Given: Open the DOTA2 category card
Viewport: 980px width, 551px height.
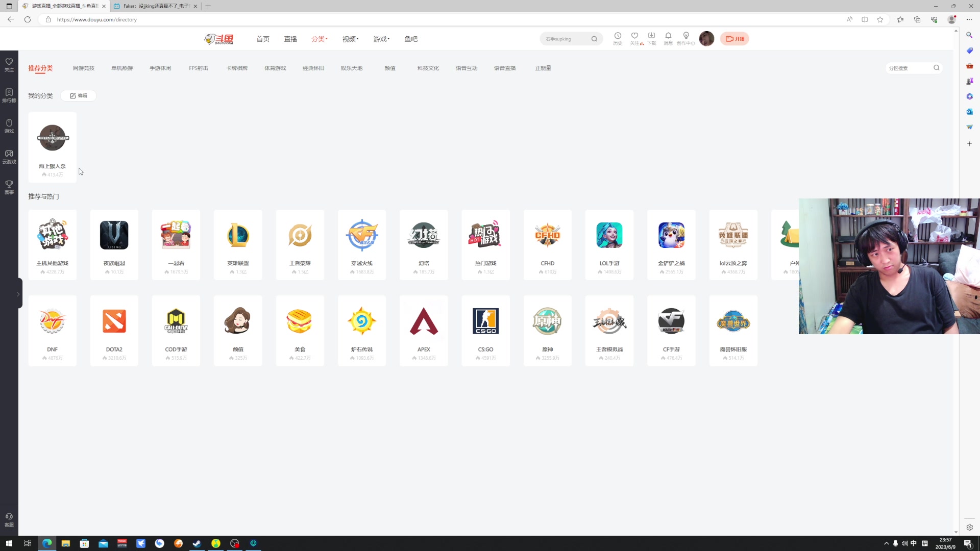Looking at the screenshot, I should (x=114, y=331).
